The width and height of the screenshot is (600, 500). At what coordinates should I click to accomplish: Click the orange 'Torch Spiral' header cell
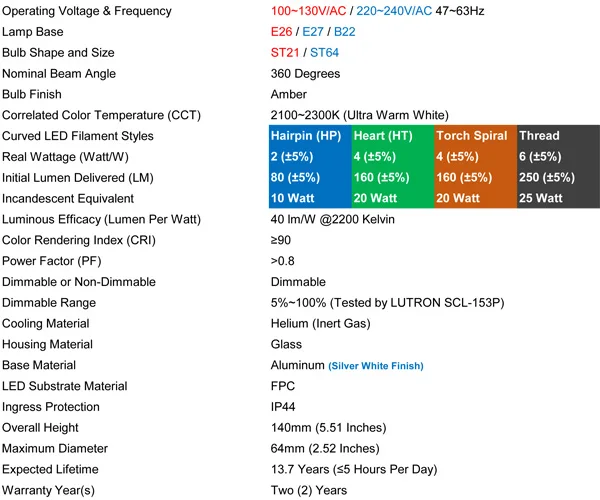476,135
